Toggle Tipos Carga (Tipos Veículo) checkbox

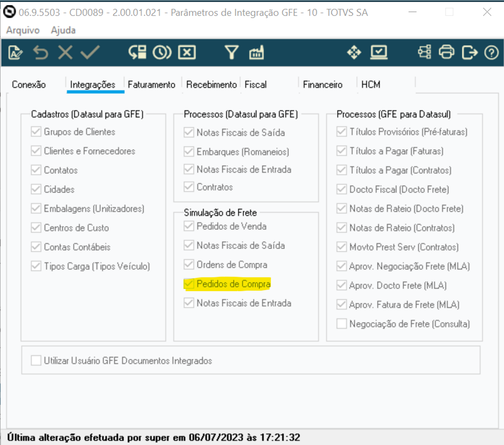point(36,266)
